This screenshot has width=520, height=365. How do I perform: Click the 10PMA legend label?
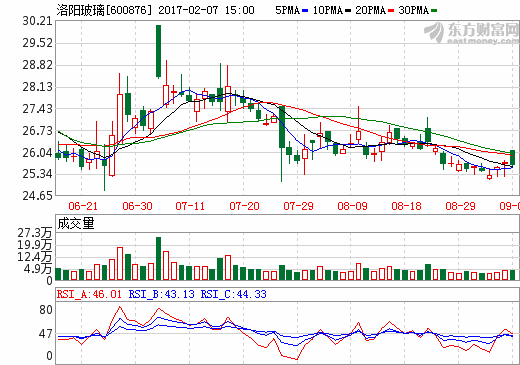tap(328, 10)
